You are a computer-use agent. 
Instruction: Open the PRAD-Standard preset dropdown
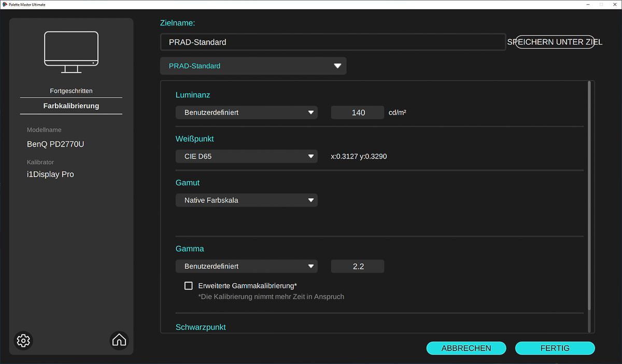253,66
